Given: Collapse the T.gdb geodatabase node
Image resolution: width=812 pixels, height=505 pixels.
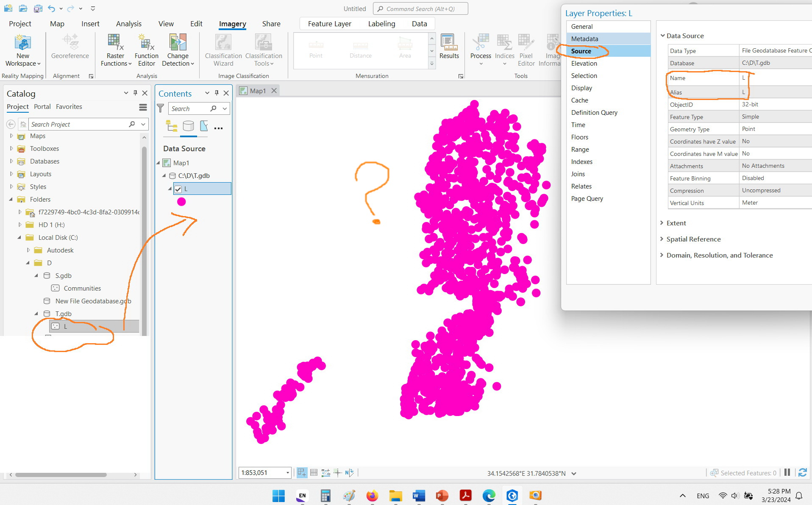Looking at the screenshot, I should (36, 314).
